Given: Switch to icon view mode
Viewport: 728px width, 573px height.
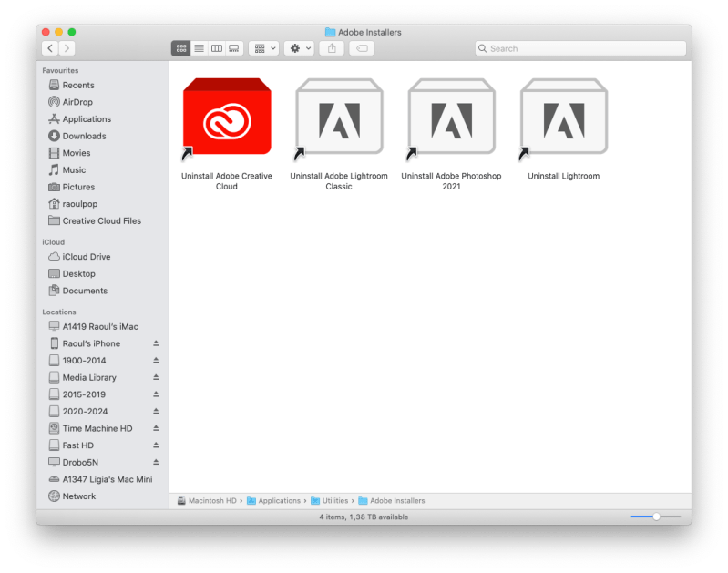Looking at the screenshot, I should click(x=181, y=48).
